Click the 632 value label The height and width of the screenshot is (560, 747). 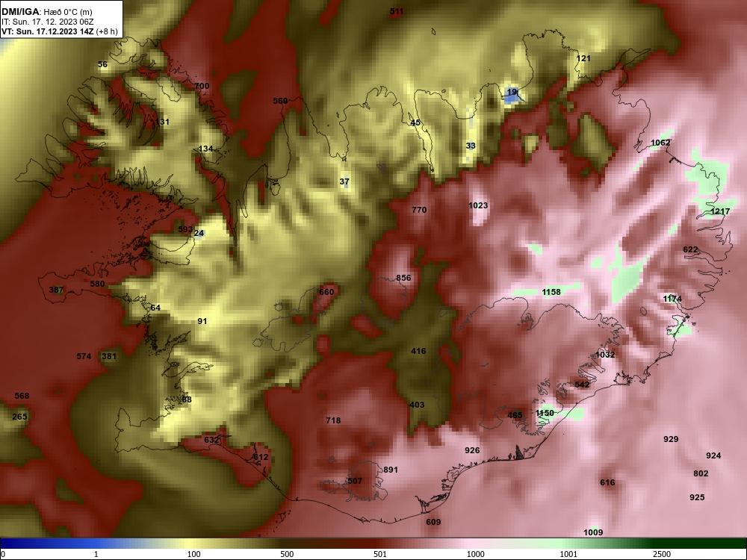tap(211, 440)
